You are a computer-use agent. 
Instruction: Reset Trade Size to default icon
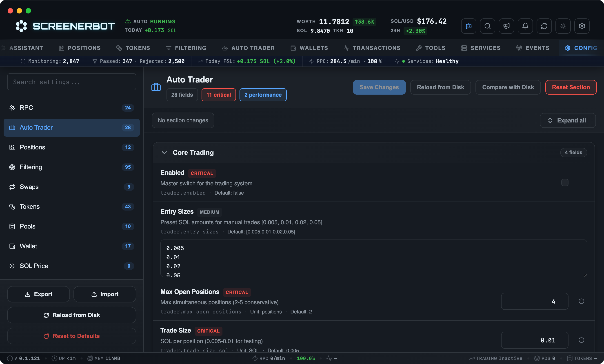pos(581,340)
